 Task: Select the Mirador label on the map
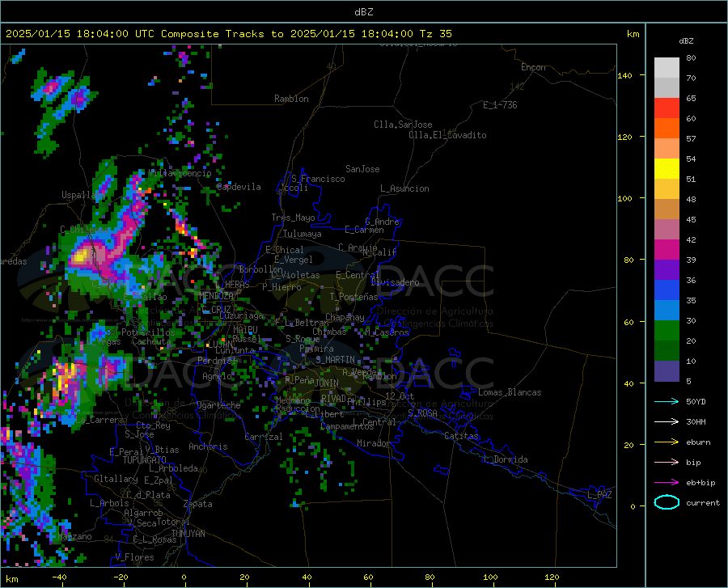coord(373,443)
